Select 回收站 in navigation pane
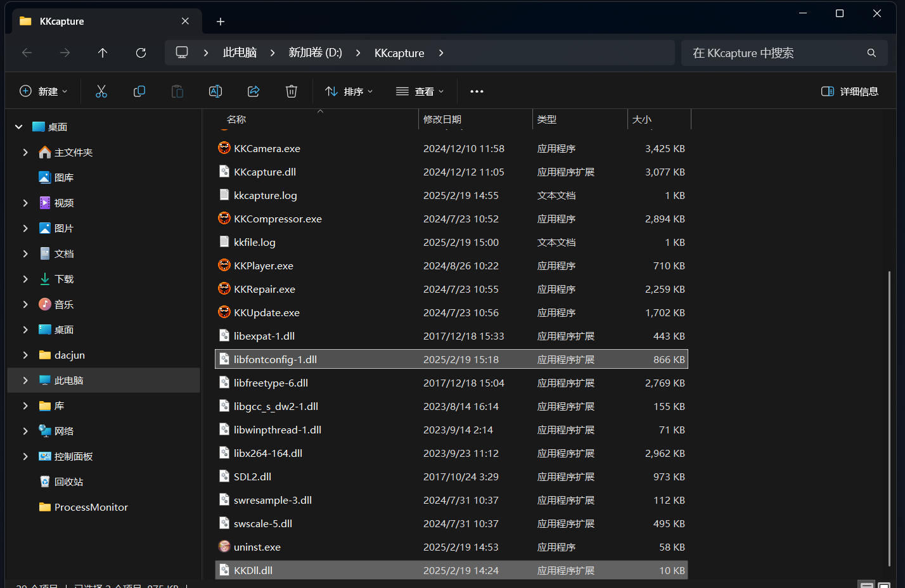The height and width of the screenshot is (588, 905). [x=68, y=482]
